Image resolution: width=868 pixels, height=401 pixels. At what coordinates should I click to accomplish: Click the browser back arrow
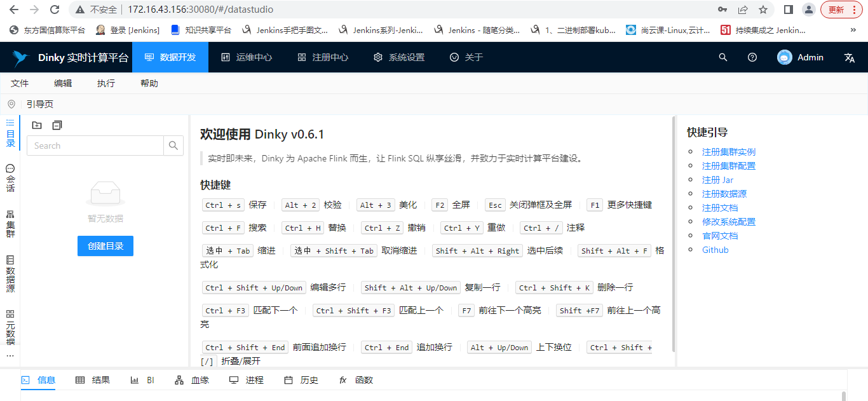pyautogui.click(x=14, y=10)
